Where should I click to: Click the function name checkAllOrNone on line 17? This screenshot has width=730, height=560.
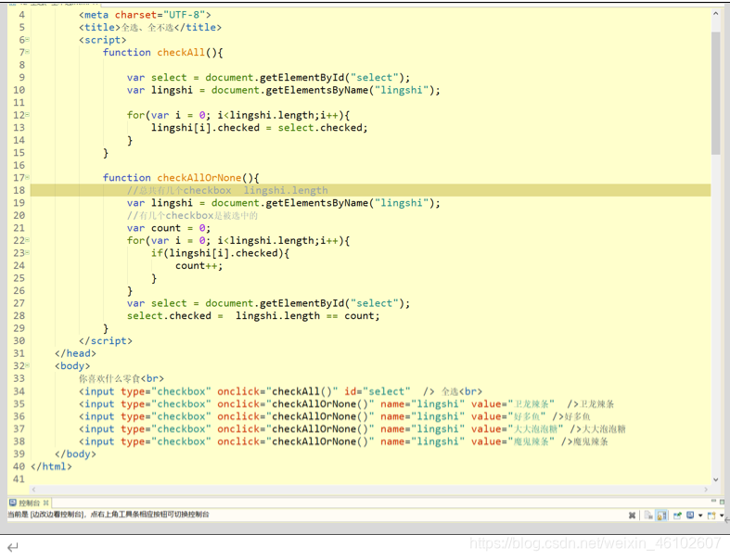[x=199, y=177]
